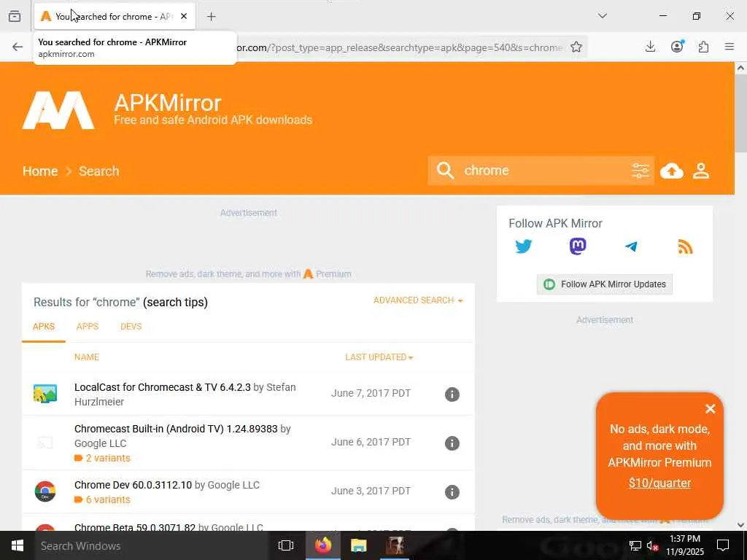Open the user account login icon
The width and height of the screenshot is (747, 560).
tap(701, 171)
